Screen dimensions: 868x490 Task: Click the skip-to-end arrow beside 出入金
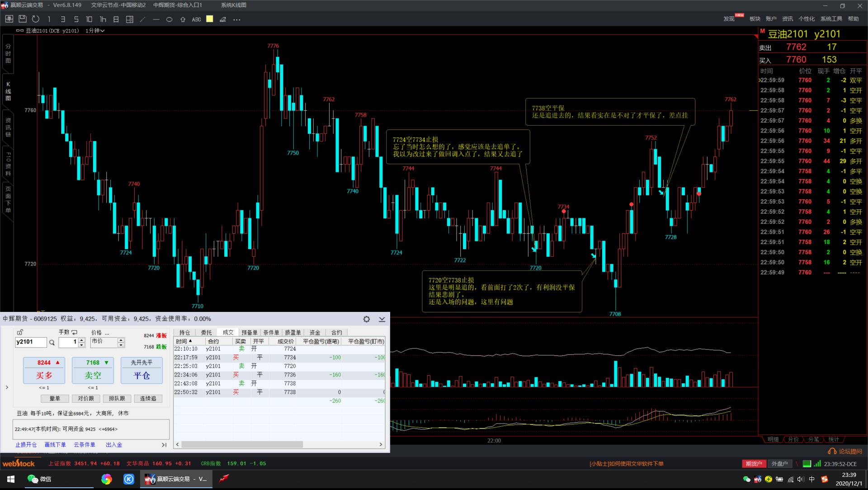pyautogui.click(x=164, y=445)
